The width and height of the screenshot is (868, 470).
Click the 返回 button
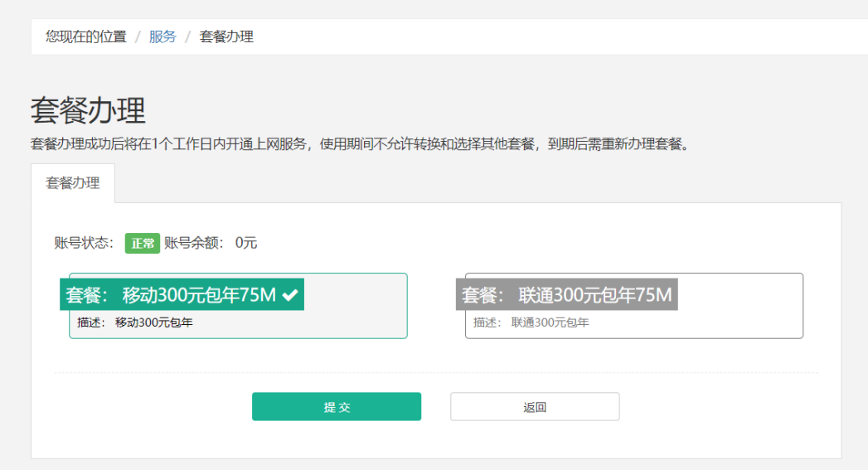(535, 407)
